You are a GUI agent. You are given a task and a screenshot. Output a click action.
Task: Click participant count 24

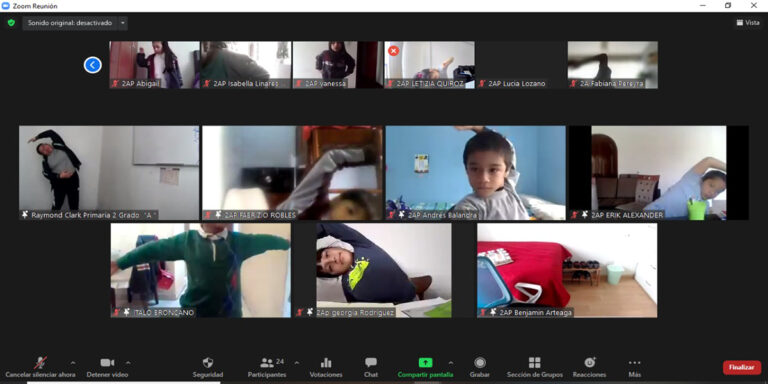pyautogui.click(x=280, y=361)
